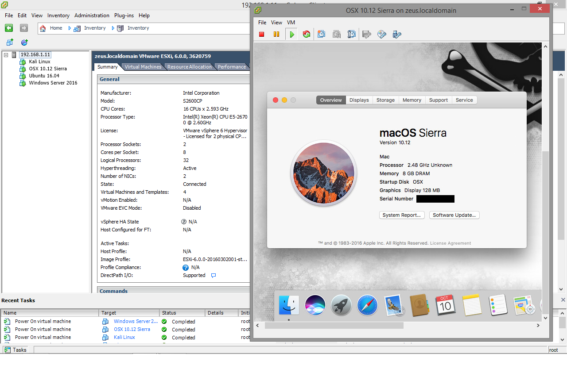This screenshot has height=392, width=567.
Task: Open the Inventory menu
Action: coord(58,15)
